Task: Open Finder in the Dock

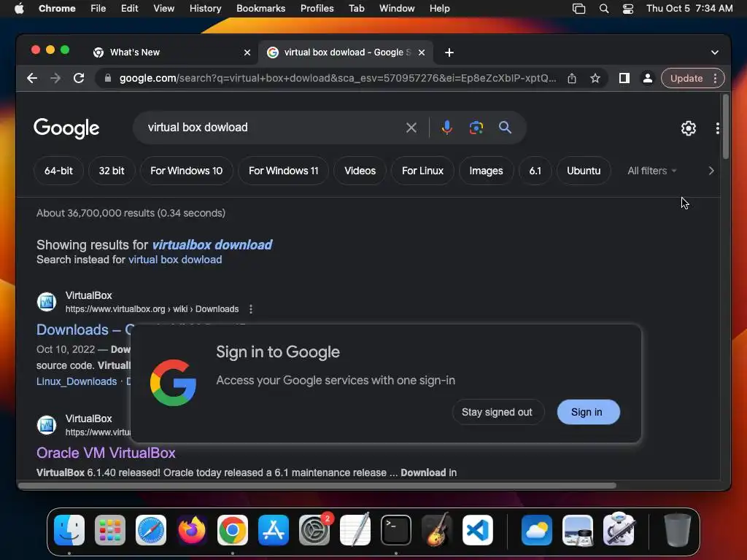Action: [x=69, y=530]
